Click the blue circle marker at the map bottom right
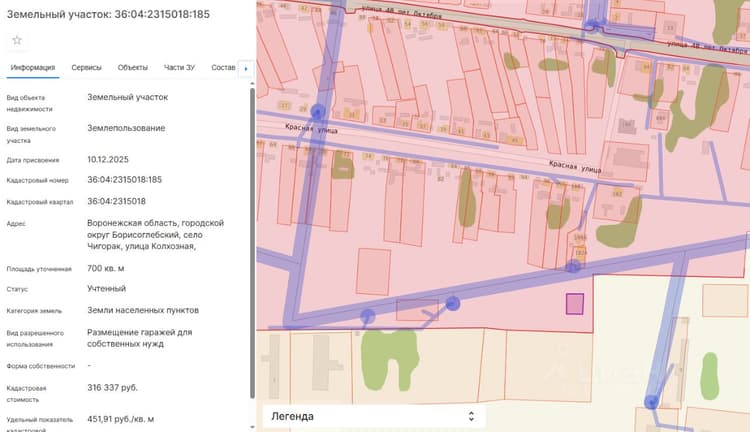The width and height of the screenshot is (750, 432). coord(651,402)
